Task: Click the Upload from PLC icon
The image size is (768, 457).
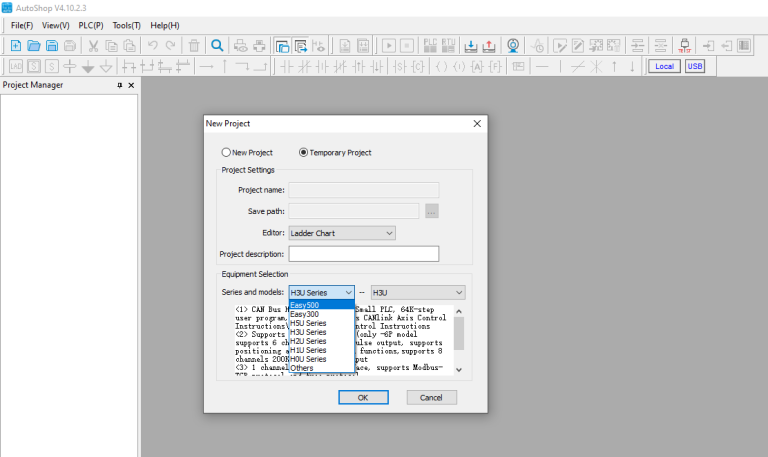Action: (x=489, y=46)
